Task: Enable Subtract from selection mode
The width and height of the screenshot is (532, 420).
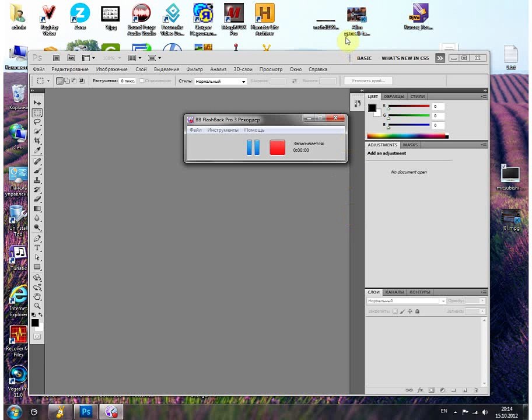Action: click(x=74, y=80)
